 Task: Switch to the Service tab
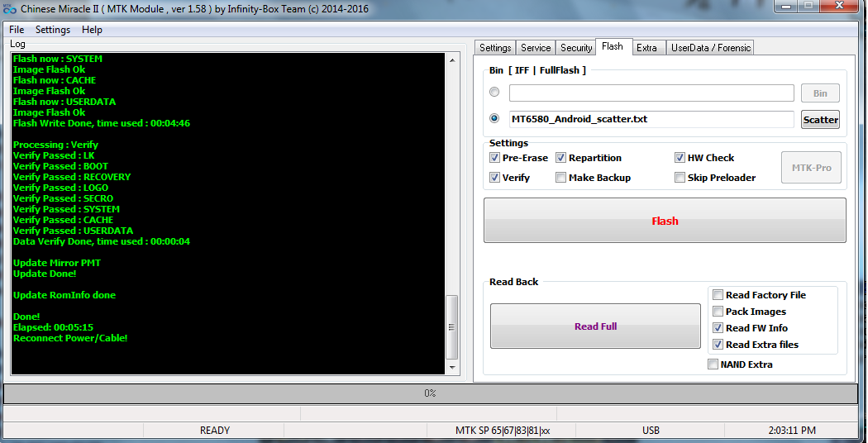point(536,48)
